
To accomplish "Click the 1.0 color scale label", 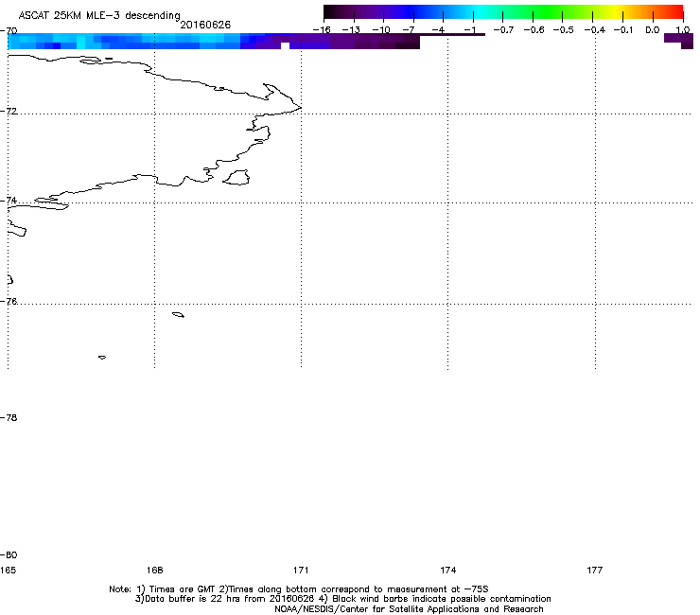I will (x=683, y=30).
